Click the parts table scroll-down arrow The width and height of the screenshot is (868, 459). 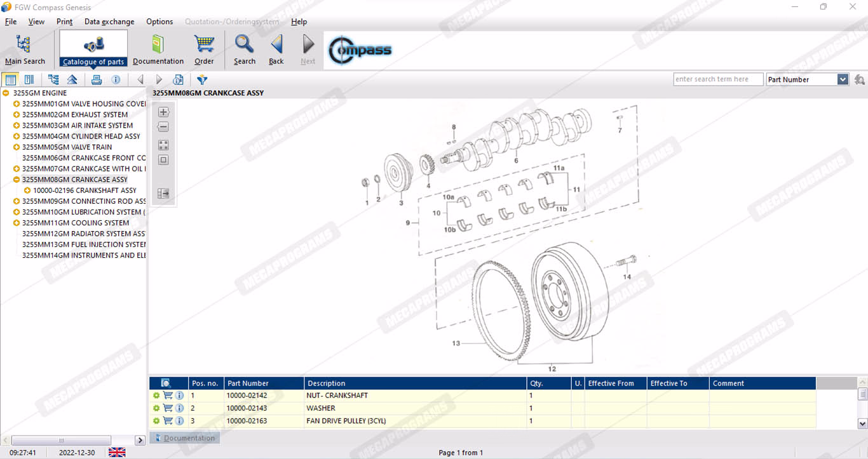[862, 423]
